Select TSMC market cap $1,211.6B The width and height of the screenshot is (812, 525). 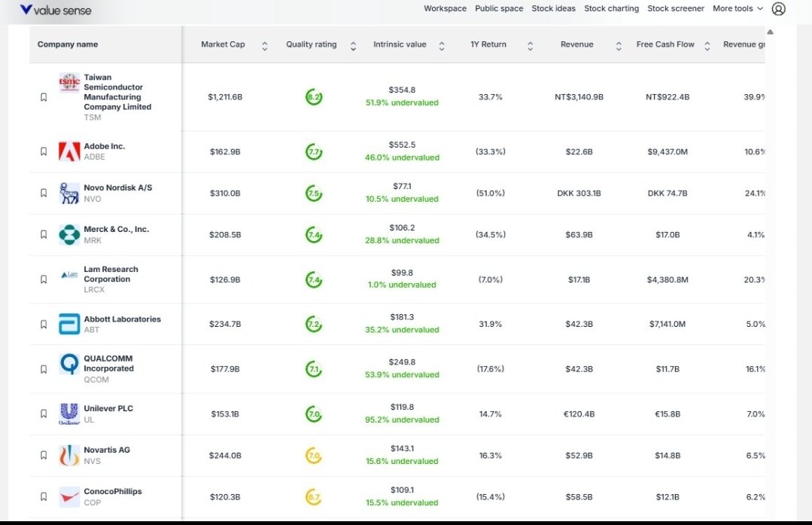(225, 97)
